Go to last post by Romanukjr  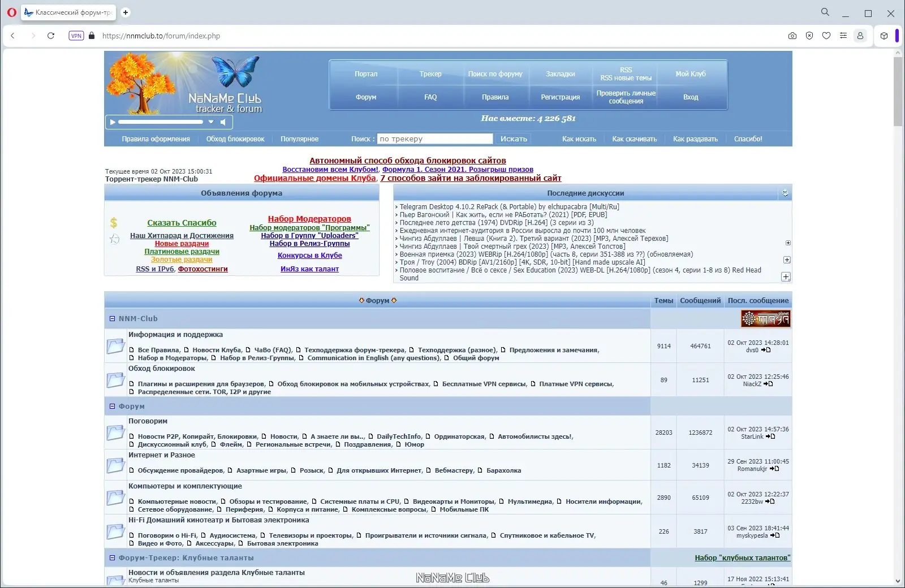point(774,469)
